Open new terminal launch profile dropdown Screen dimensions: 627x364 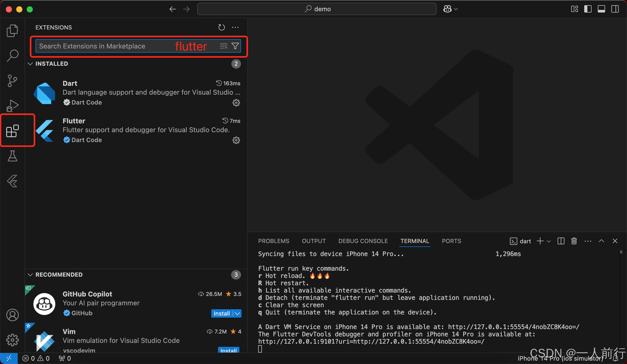coord(549,241)
